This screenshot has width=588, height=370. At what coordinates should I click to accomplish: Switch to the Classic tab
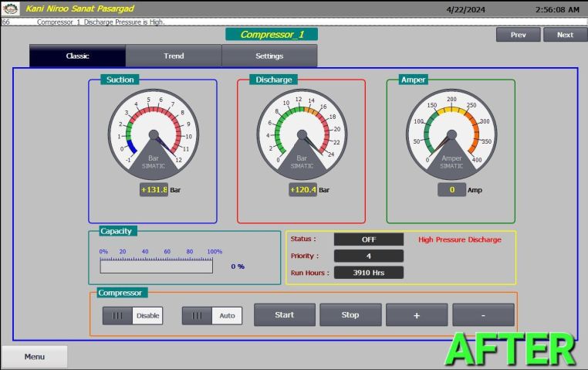[x=77, y=56]
